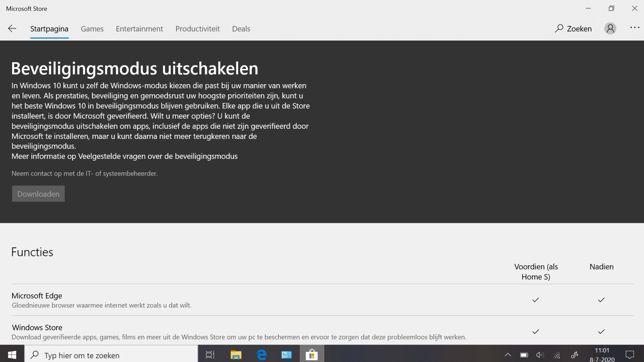Screen dimensions: 644x362
Task: Open File Explorer from the taskbar
Action: (x=236, y=355)
